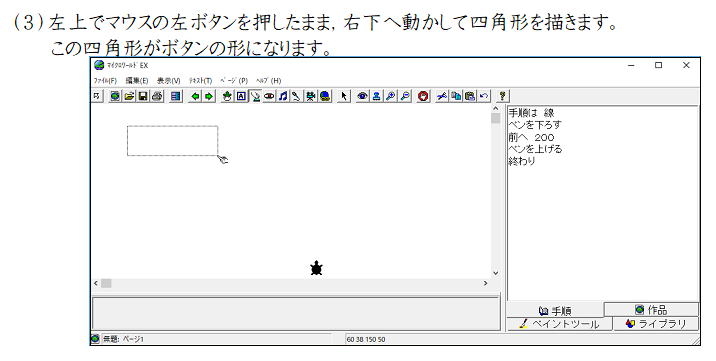Image resolution: width=716 pixels, height=361 pixels.
Task: Print the page with the printer icon
Action: point(157,96)
